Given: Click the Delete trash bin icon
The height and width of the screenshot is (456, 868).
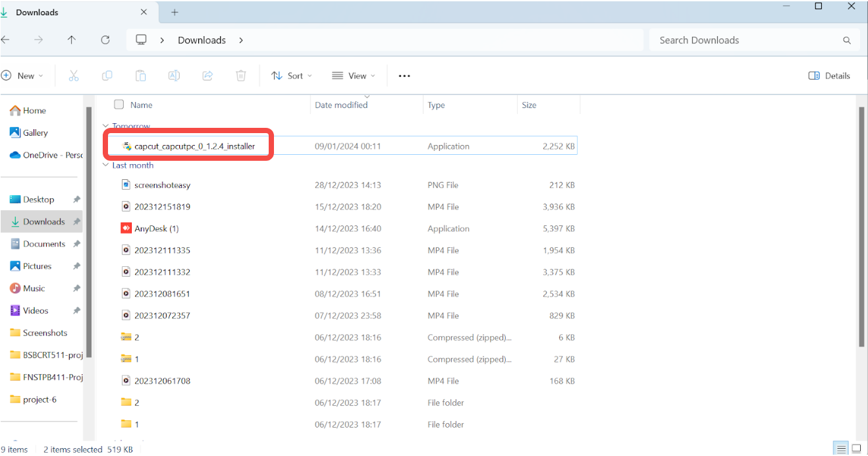Looking at the screenshot, I should (241, 76).
